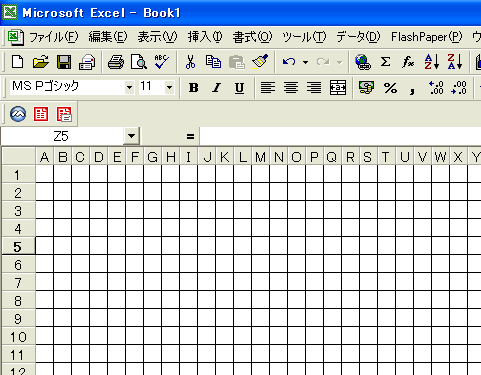Click the Select All corner button
481x375 pixels.
click(19, 156)
